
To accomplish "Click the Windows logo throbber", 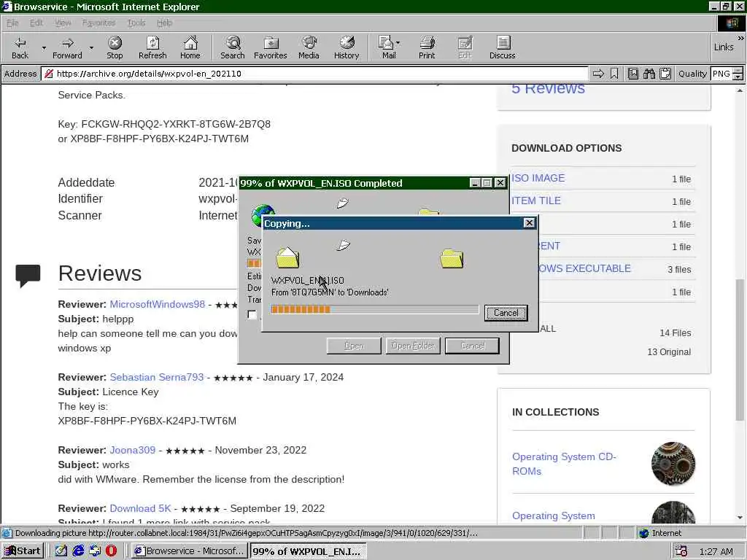I will (731, 23).
